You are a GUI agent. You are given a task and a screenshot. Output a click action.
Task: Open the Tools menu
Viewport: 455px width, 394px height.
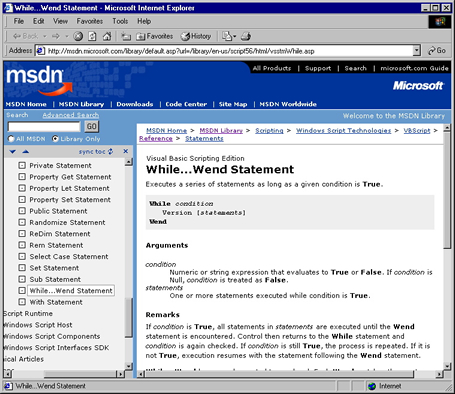pyautogui.click(x=120, y=21)
